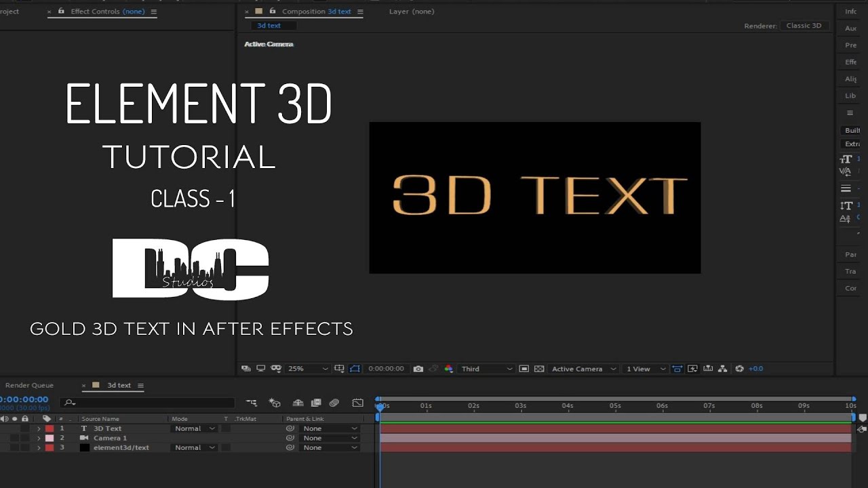Toggle the lock on the Effect Controls panel
The width and height of the screenshot is (868, 488).
[62, 12]
